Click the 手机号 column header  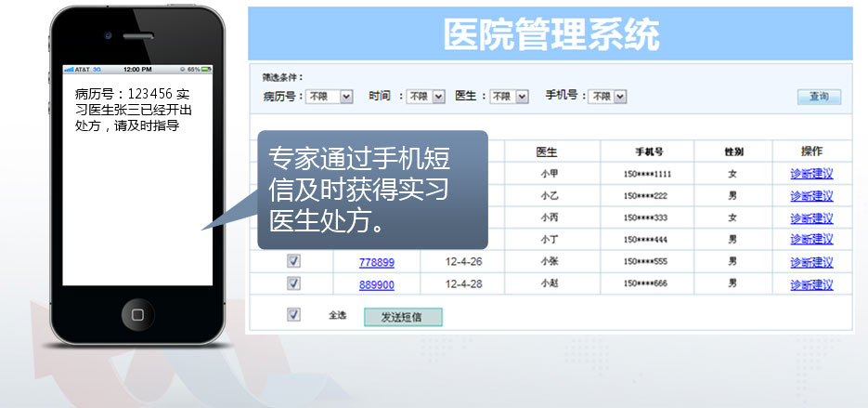click(x=649, y=152)
